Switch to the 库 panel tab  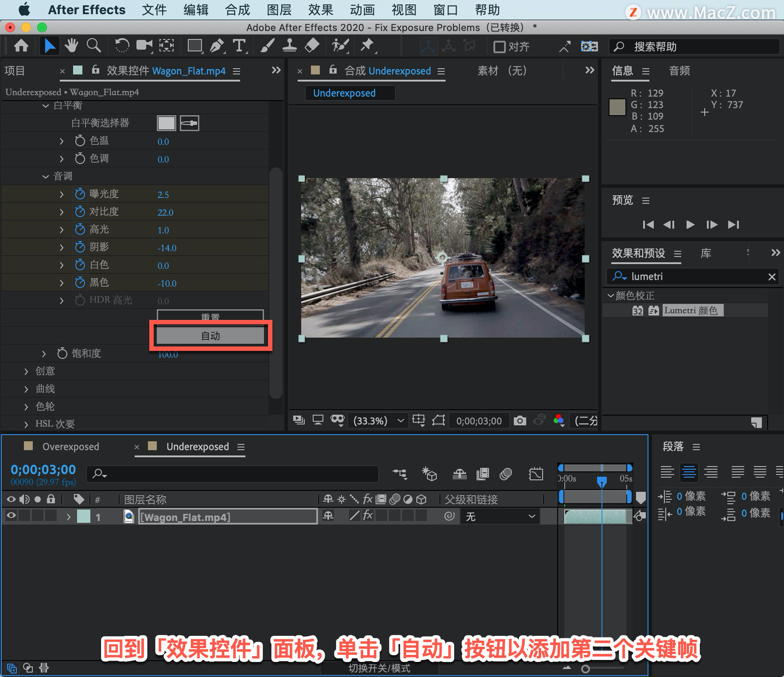[706, 253]
